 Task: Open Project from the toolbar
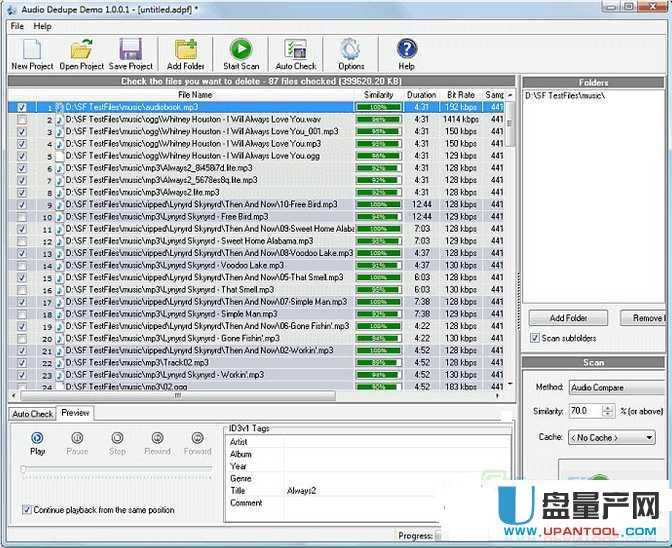[81, 51]
